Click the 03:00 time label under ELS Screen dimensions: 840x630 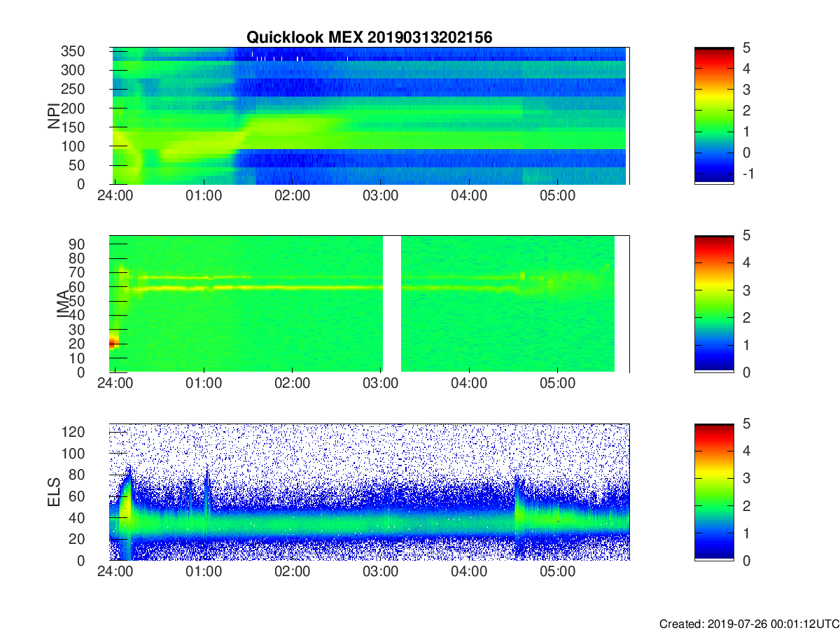381,573
